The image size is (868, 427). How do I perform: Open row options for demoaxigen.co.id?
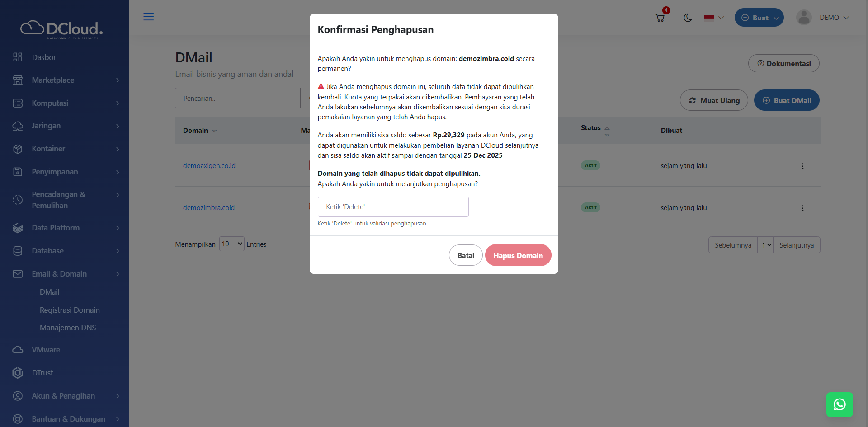[802, 166]
